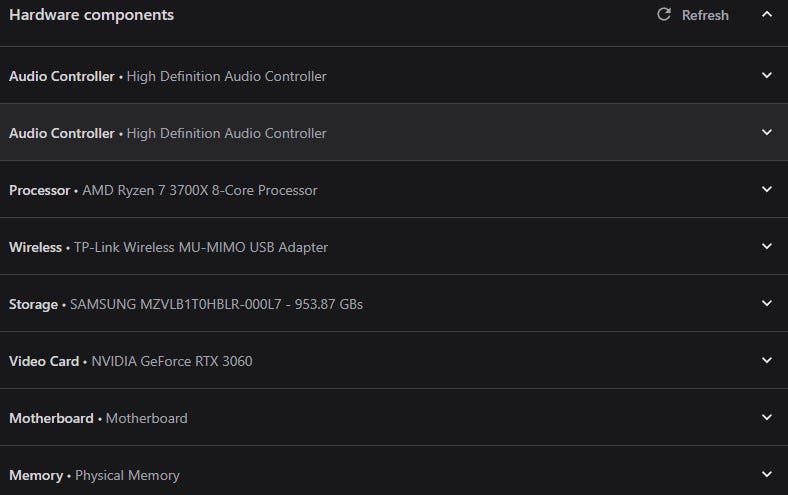Viewport: 788px width, 495px height.
Task: Open the Wireless row chevron arrow
Action: [767, 247]
